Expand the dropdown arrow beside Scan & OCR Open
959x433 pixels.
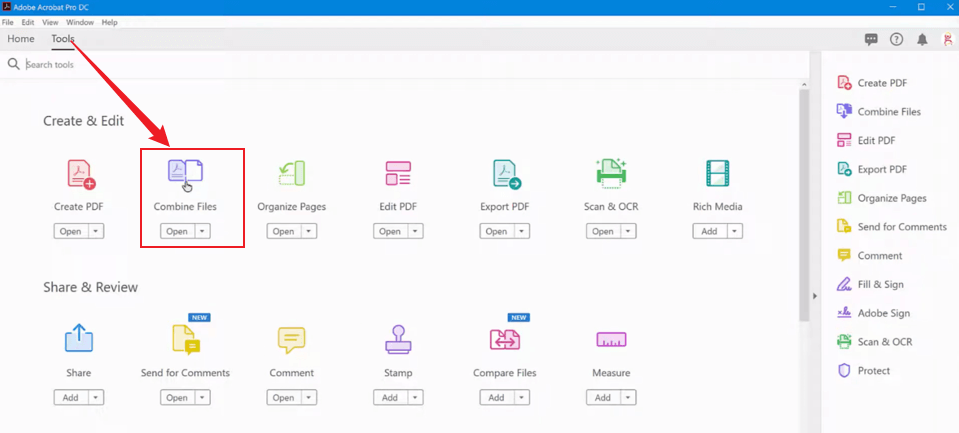tap(628, 231)
